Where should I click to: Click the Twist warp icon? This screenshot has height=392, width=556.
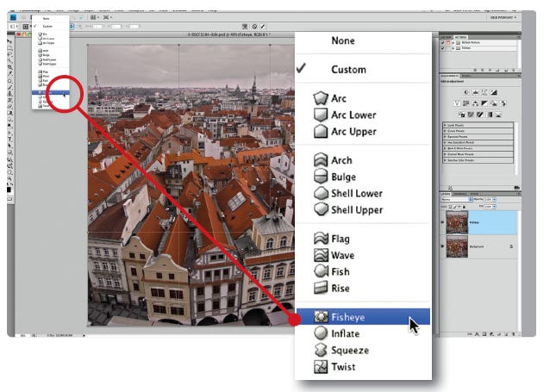[x=320, y=367]
